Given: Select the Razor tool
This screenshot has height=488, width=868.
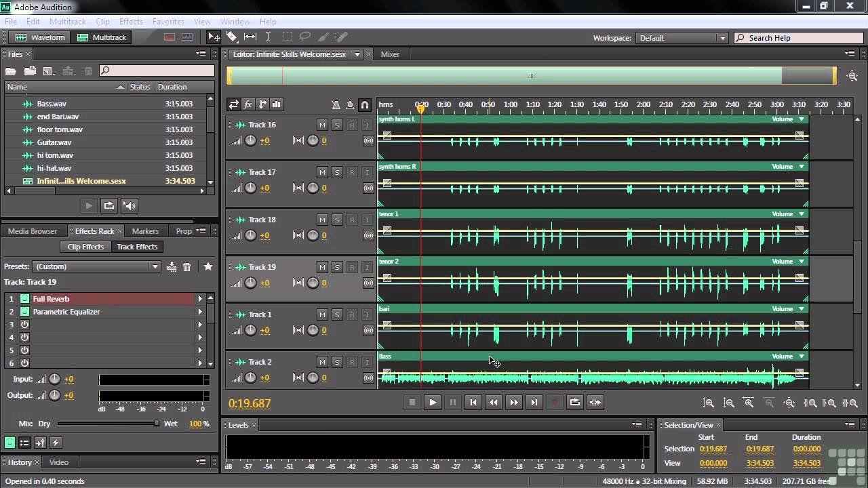Looking at the screenshot, I should click(x=232, y=37).
